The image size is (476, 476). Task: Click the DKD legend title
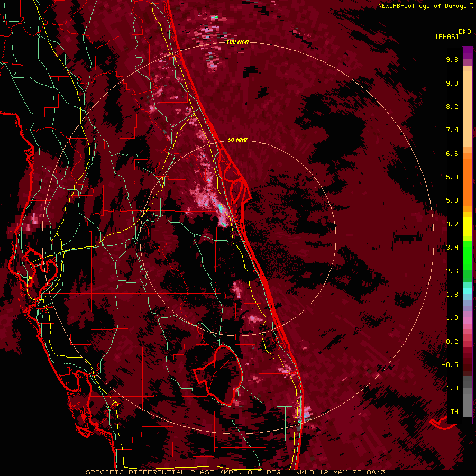tap(465, 32)
